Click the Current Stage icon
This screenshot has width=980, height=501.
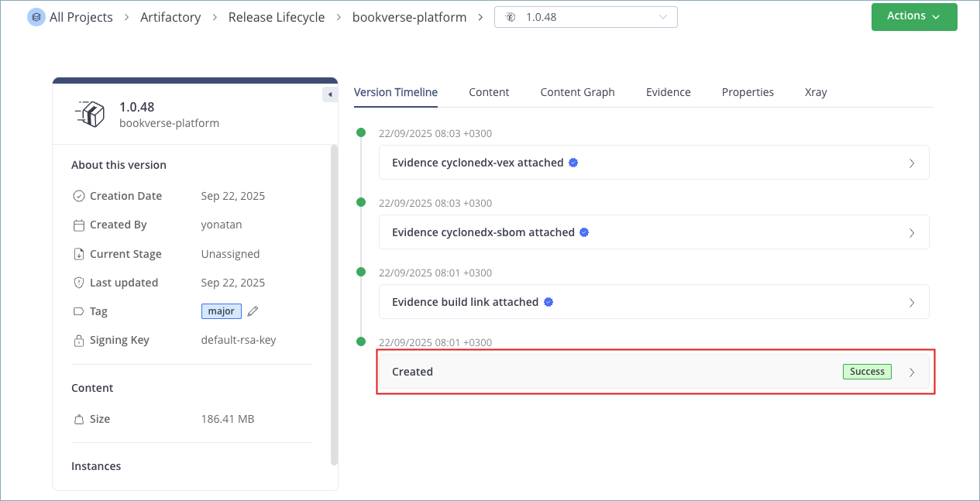(x=78, y=254)
